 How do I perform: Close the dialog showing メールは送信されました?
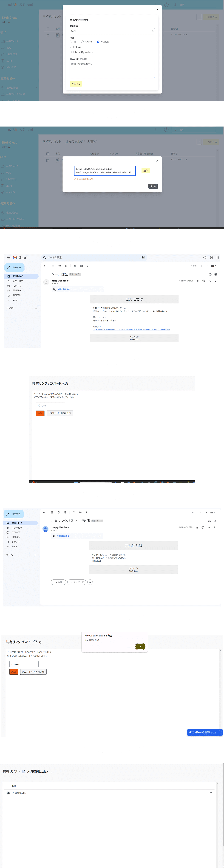tap(157, 161)
